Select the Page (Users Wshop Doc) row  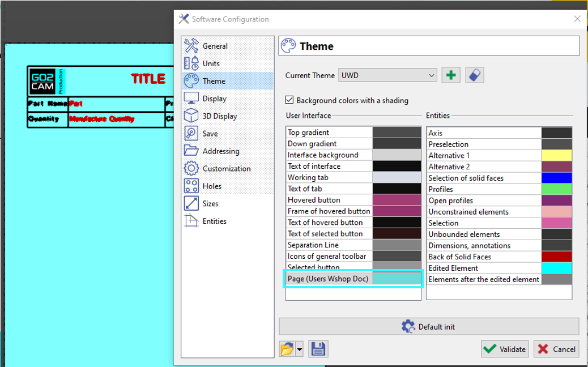click(x=329, y=279)
